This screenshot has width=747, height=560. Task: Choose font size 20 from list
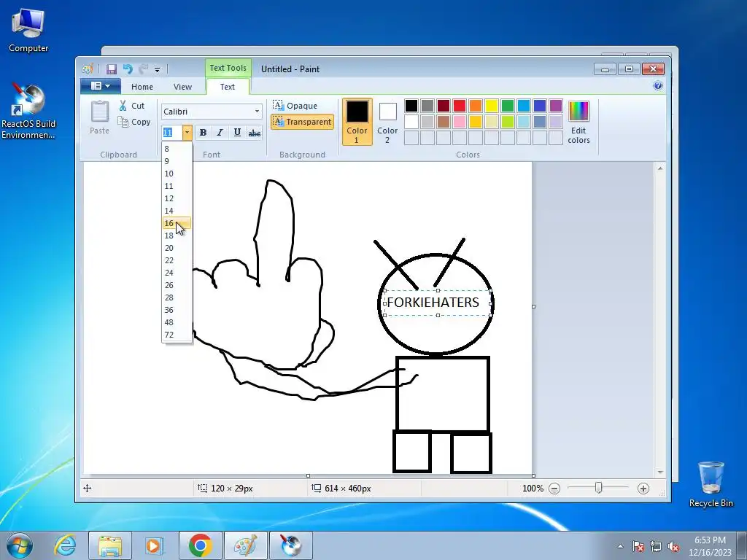(x=177, y=248)
